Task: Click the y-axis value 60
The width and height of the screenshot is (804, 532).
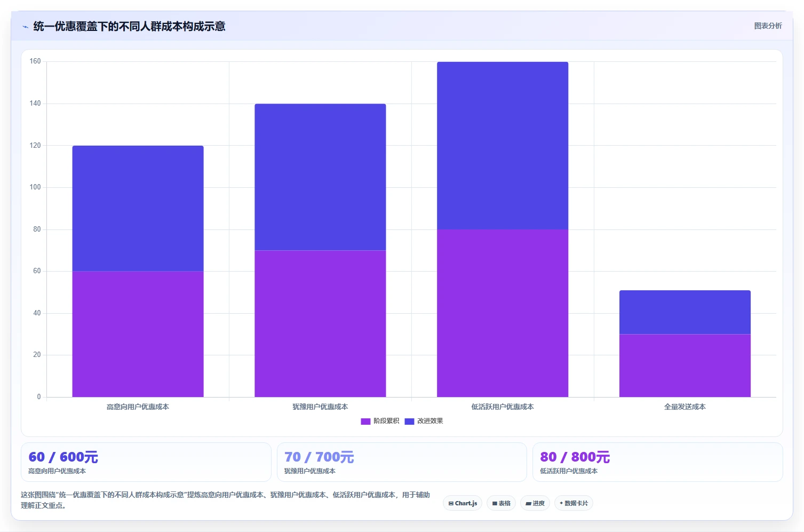Action: click(37, 271)
